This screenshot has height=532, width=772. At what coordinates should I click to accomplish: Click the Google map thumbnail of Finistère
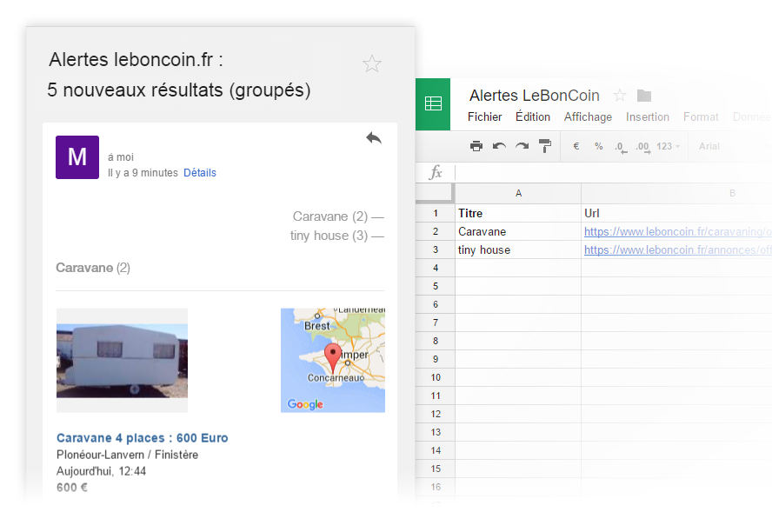[x=333, y=360]
